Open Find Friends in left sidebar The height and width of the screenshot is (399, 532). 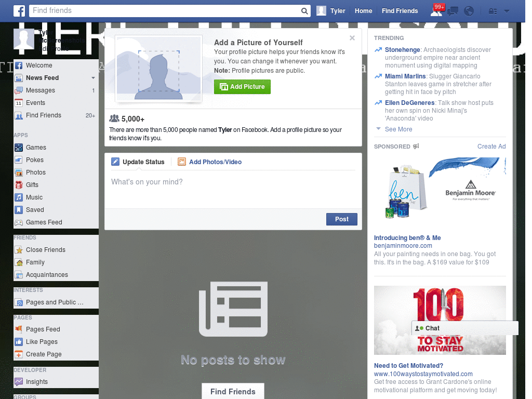click(x=44, y=115)
